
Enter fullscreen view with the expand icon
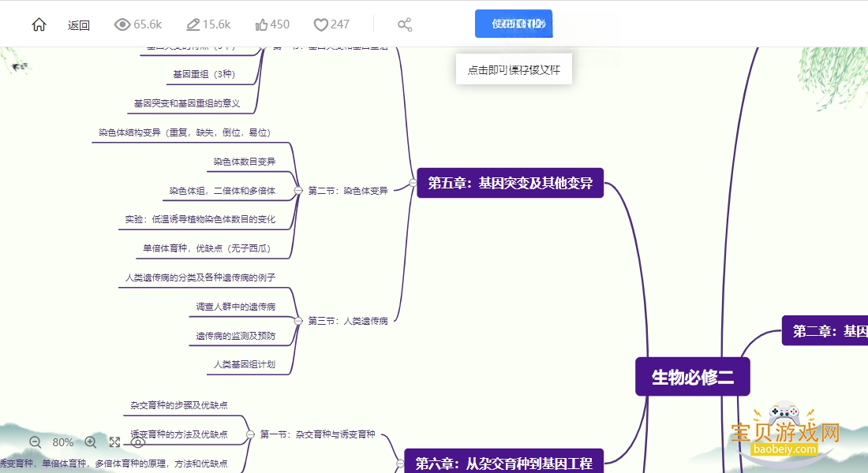tap(114, 442)
